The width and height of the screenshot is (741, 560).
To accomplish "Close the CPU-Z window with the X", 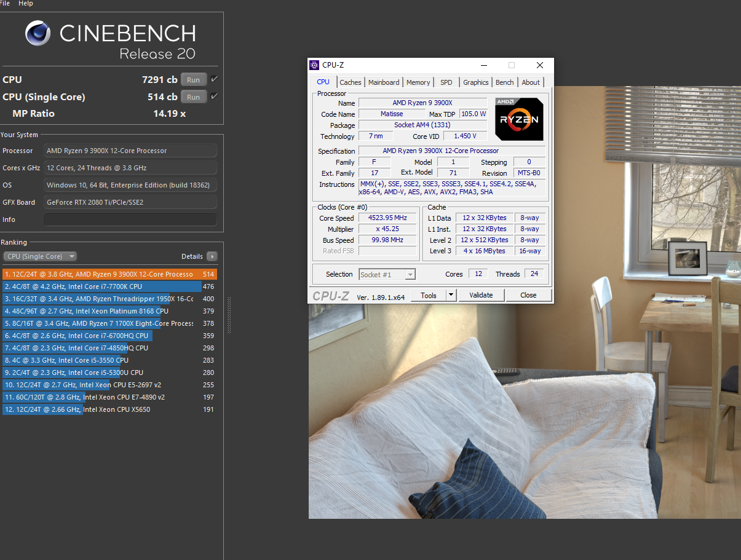I will [x=539, y=65].
